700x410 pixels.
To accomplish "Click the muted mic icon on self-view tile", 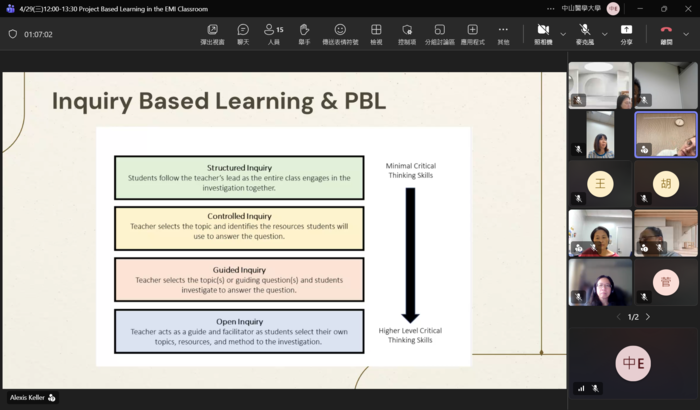I will click(595, 389).
